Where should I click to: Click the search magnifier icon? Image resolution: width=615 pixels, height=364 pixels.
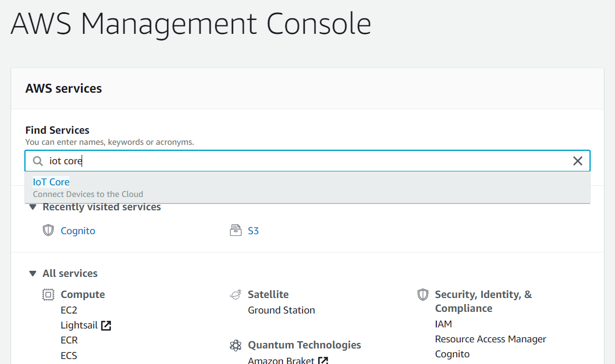38,161
